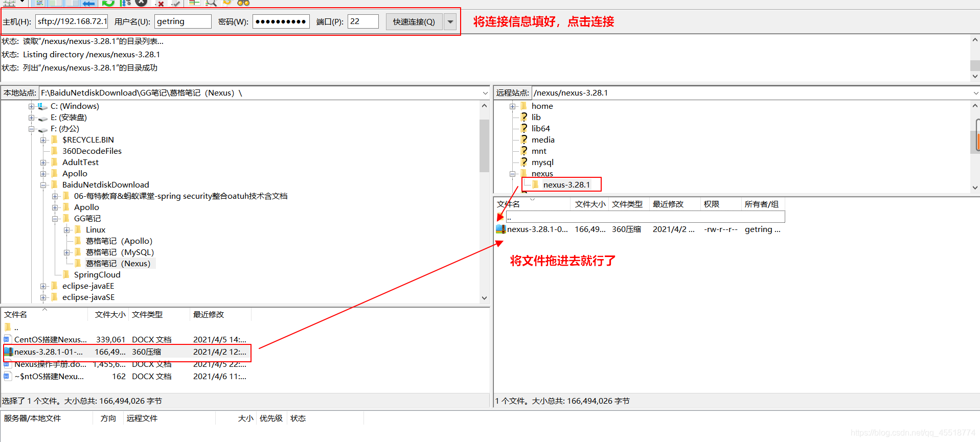Viewport: 980px width, 442px height.
Task: Open the quick connect history dropdown arrow
Action: (x=450, y=21)
